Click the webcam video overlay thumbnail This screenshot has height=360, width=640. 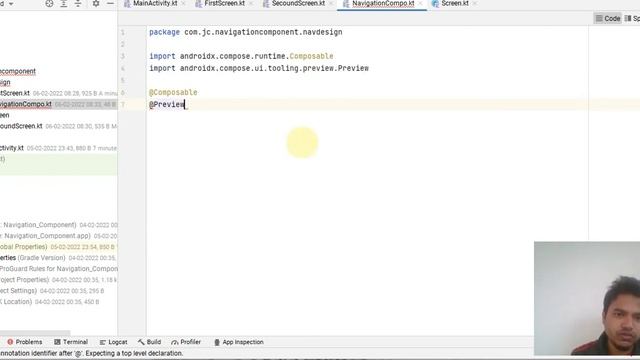pyautogui.click(x=587, y=298)
